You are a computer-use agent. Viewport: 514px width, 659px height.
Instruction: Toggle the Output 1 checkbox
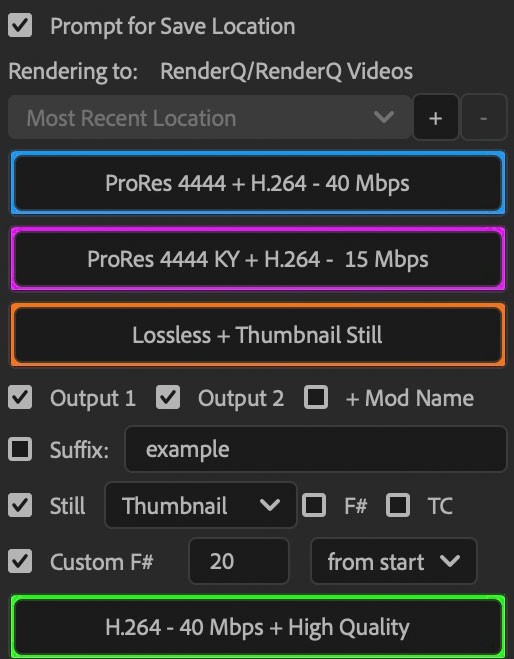point(20,397)
